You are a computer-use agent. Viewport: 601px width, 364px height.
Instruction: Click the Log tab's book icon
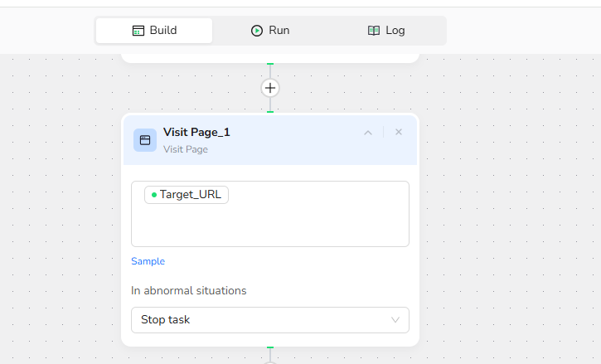tap(374, 31)
